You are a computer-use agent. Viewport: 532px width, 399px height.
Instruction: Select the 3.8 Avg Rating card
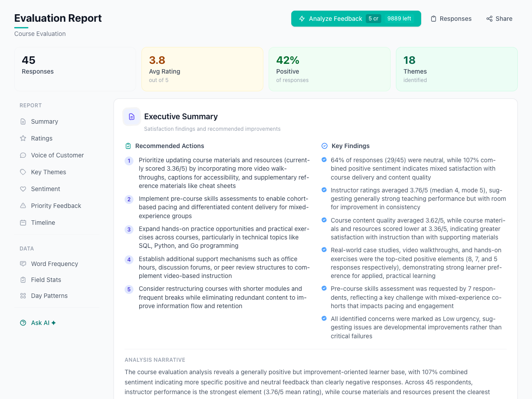coord(202,69)
